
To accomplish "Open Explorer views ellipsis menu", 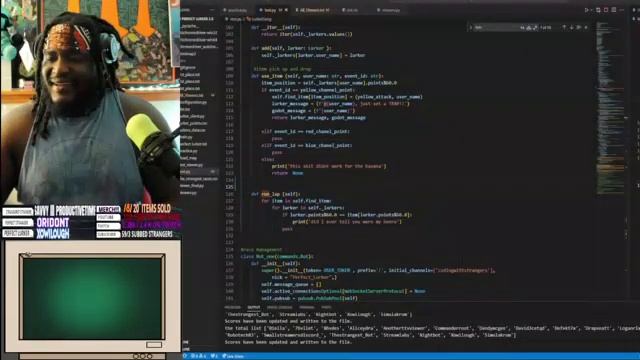I will tap(212, 10).
